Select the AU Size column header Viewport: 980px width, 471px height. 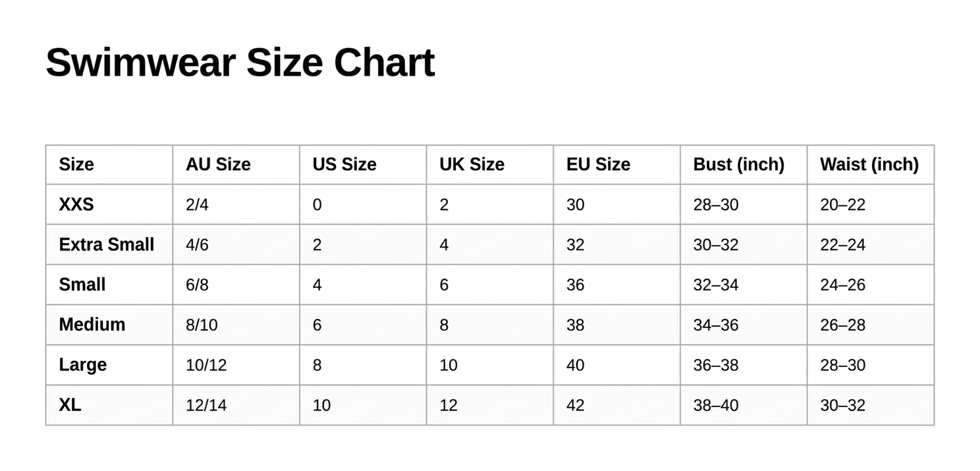click(x=218, y=165)
